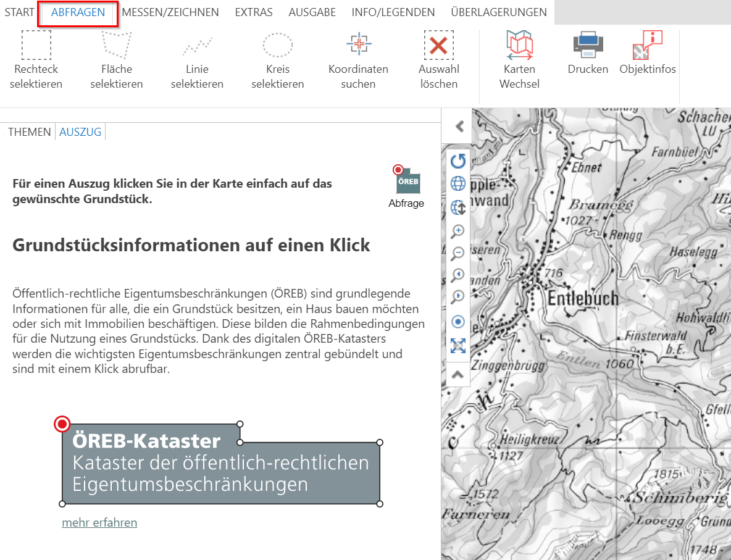
Task: Start the ÖREB Abfrage tool
Action: (x=406, y=182)
